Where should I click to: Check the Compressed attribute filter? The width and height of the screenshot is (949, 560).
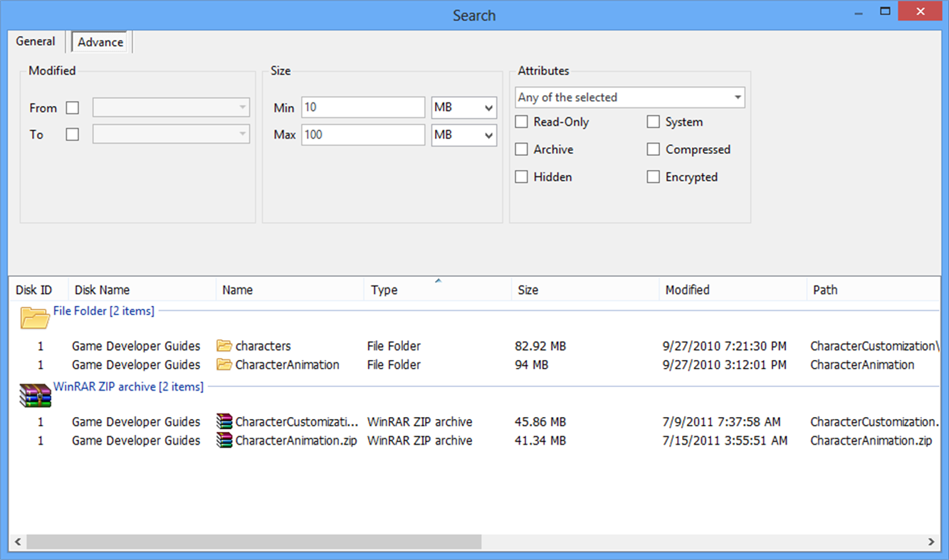(653, 149)
